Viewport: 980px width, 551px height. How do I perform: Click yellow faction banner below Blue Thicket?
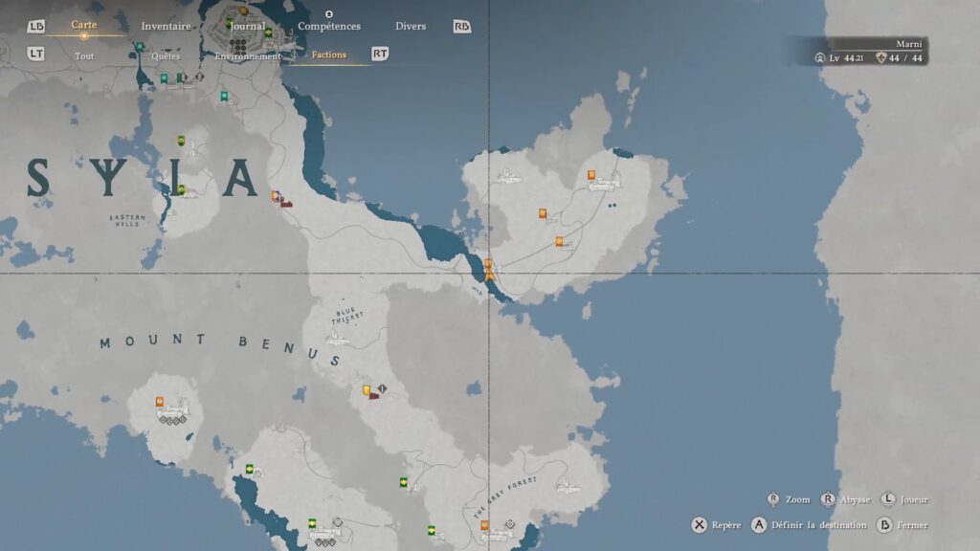pos(367,390)
